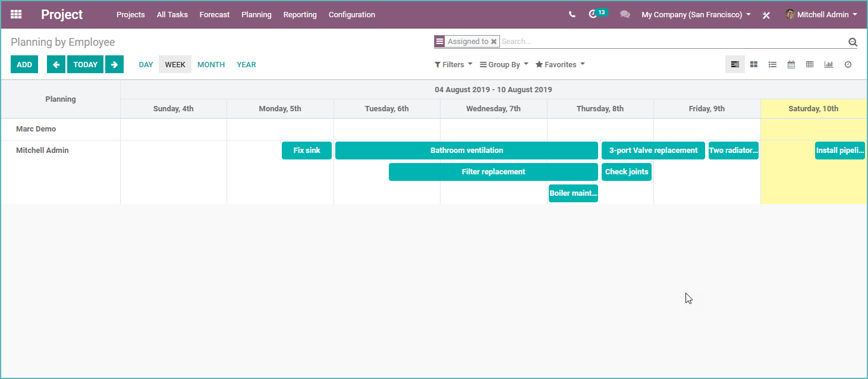The width and height of the screenshot is (868, 379).
Task: Open the messaging conversations icon
Action: coord(625,14)
